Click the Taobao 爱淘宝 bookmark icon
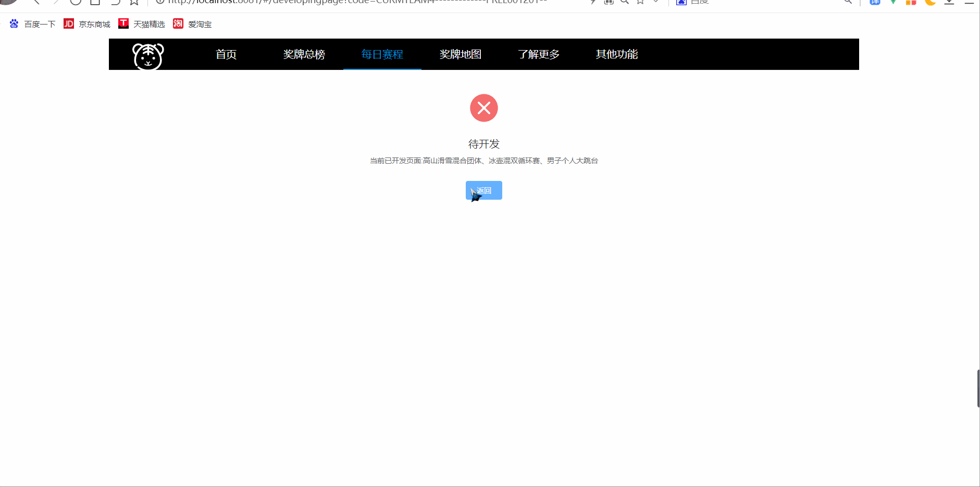The height and width of the screenshot is (487, 980). [x=178, y=23]
